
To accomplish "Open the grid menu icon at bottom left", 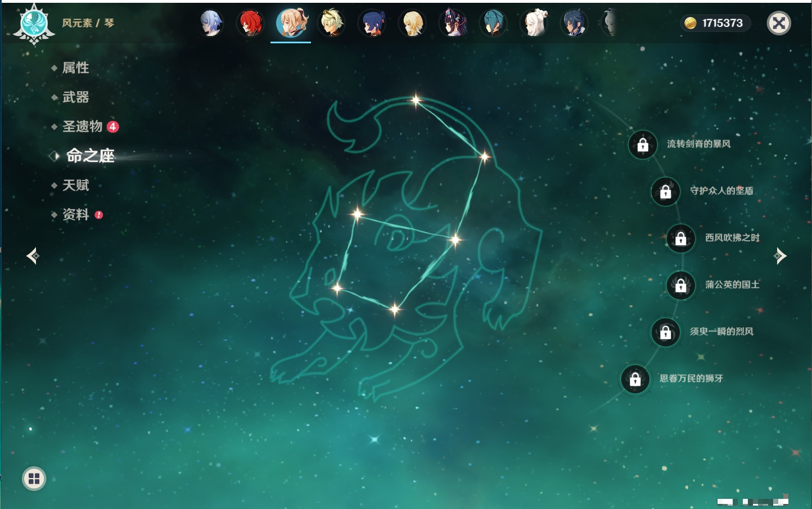I will (x=34, y=479).
